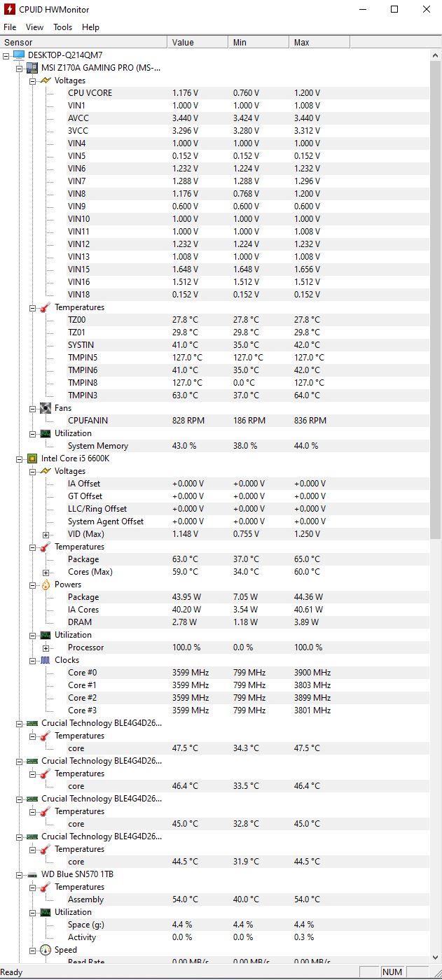Click the Intel Core i5 6600K processor icon

pos(32,458)
